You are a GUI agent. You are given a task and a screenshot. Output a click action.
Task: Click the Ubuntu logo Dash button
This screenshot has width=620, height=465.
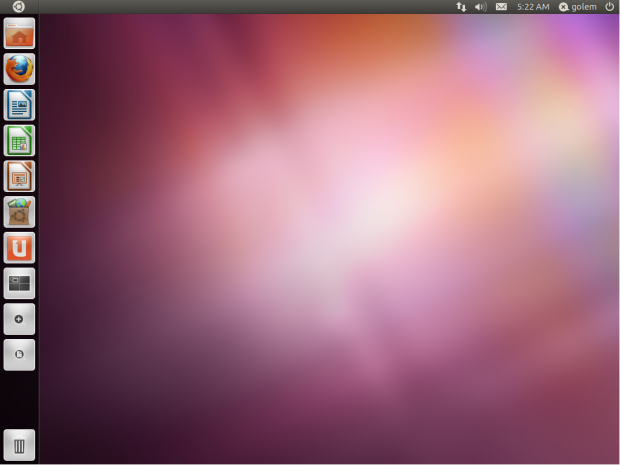click(19, 7)
